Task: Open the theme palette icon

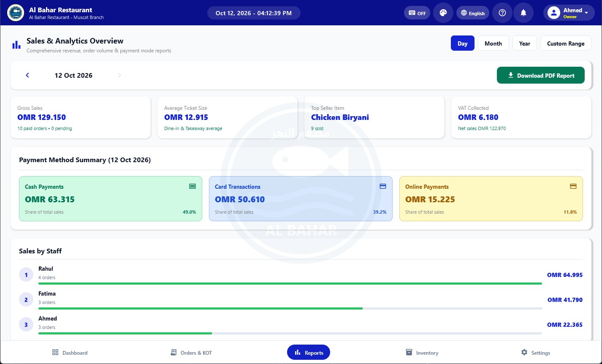Action: [443, 13]
